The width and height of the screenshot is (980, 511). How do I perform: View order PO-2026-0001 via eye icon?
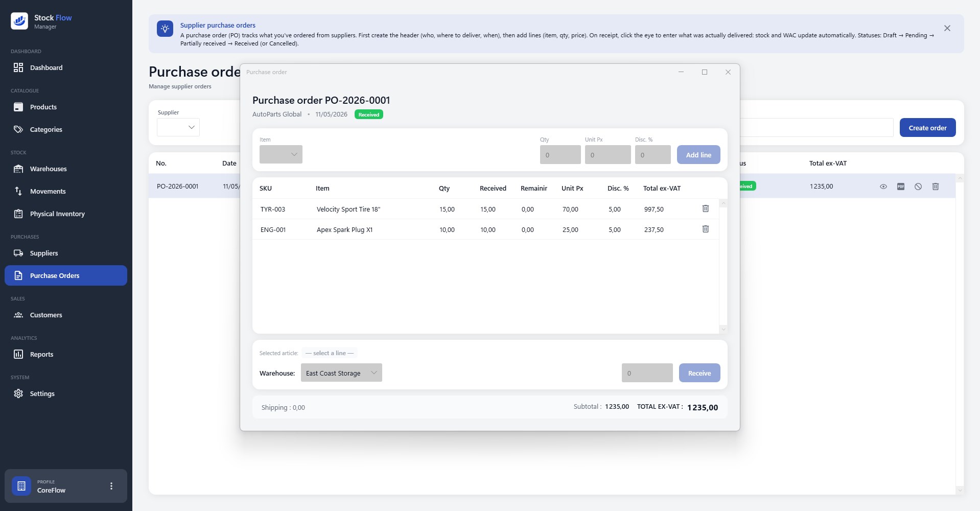coord(883,187)
